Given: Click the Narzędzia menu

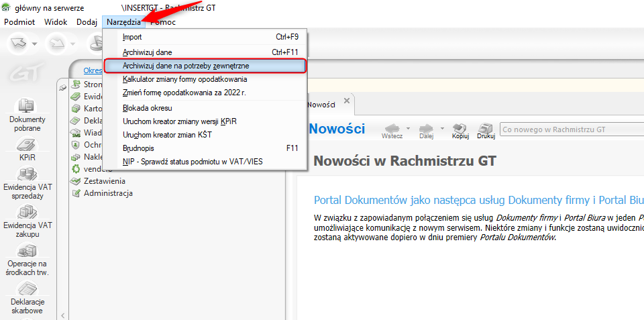Looking at the screenshot, I should 123,22.
